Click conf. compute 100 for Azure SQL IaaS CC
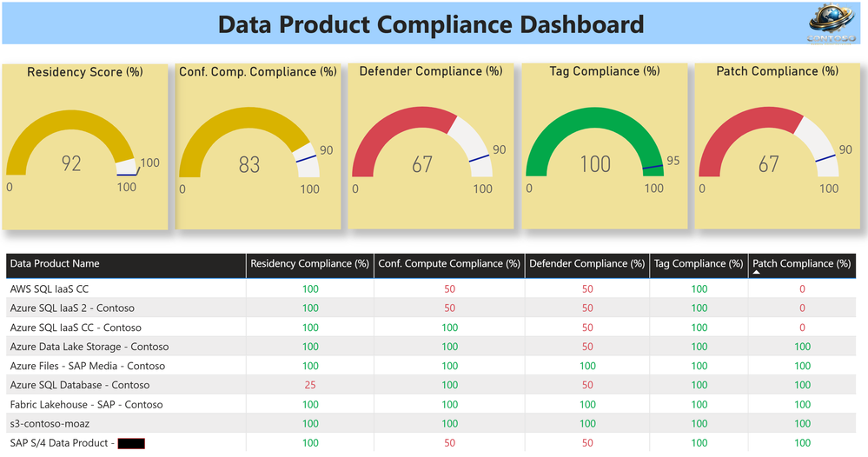Viewport: 868px width, 457px height. [x=449, y=328]
